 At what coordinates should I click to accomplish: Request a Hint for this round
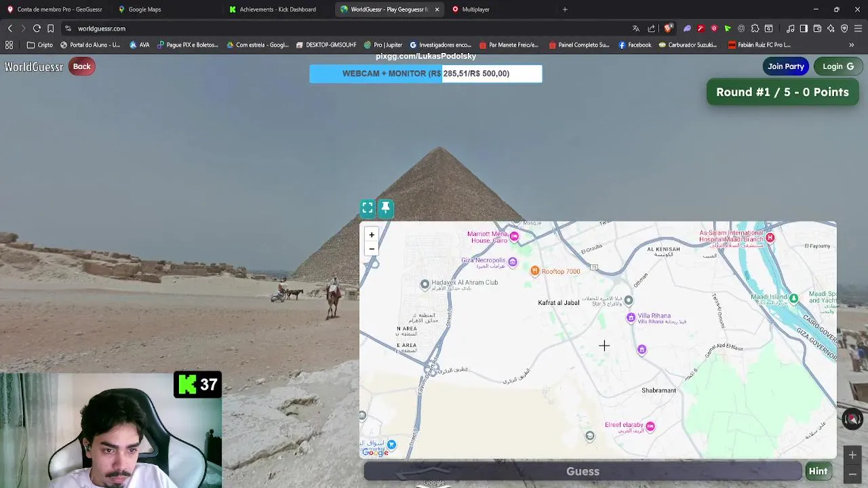tap(818, 471)
